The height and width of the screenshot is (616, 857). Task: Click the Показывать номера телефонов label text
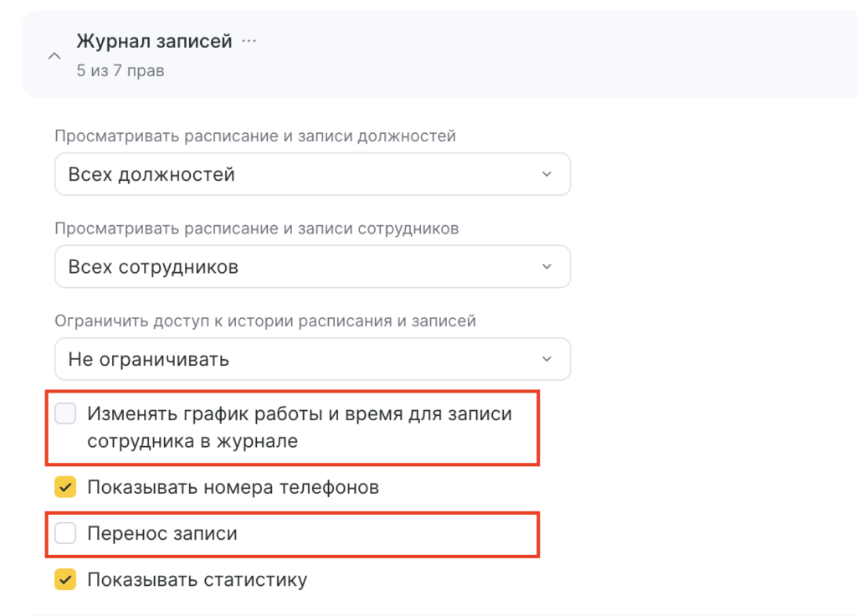point(233,487)
